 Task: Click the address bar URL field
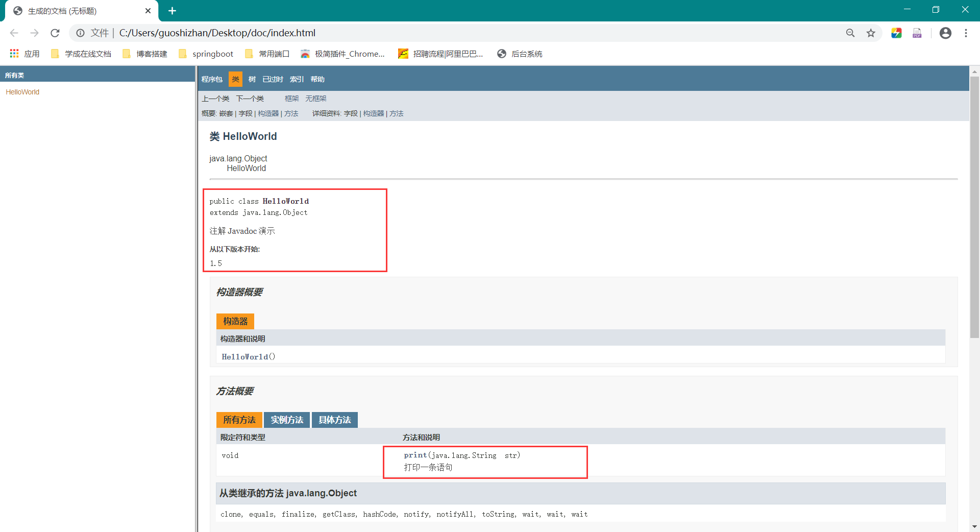pos(459,33)
